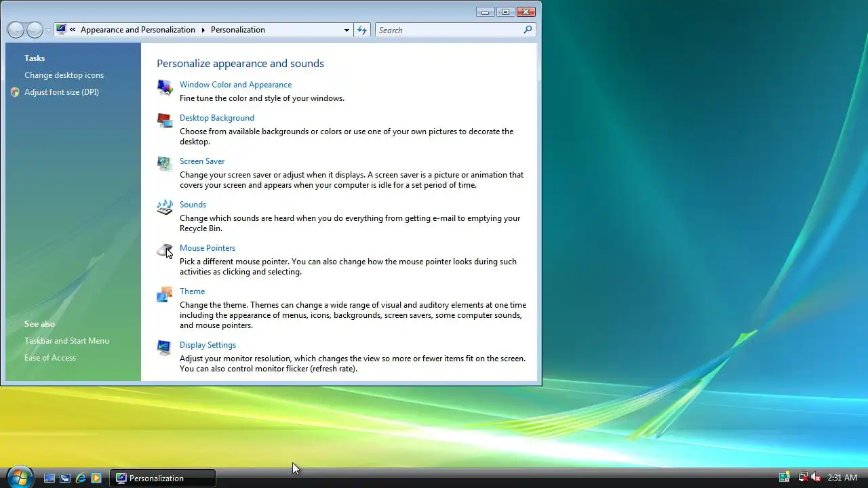Click the Personalization taskbar button
This screenshot has height=488, width=868.
tap(163, 478)
